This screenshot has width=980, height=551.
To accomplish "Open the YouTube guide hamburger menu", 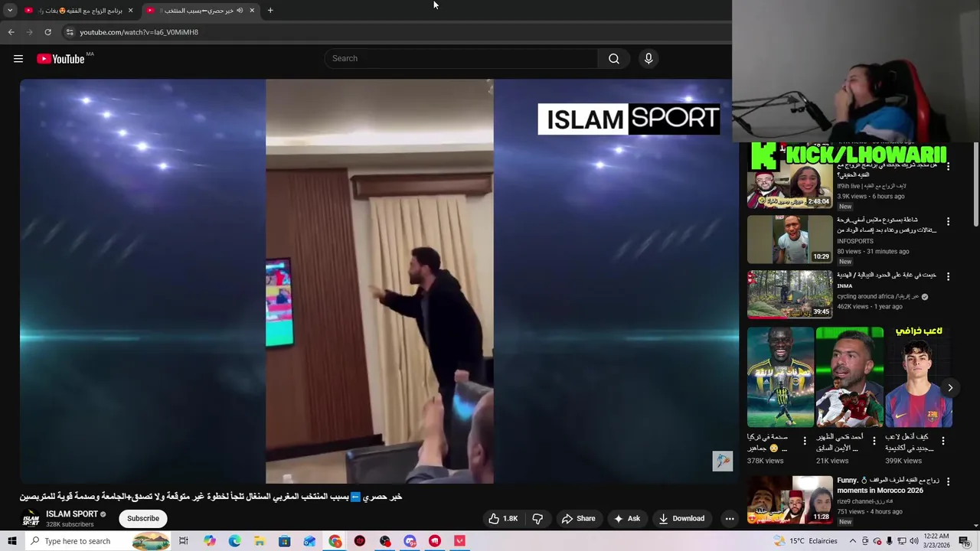I will coord(18,59).
